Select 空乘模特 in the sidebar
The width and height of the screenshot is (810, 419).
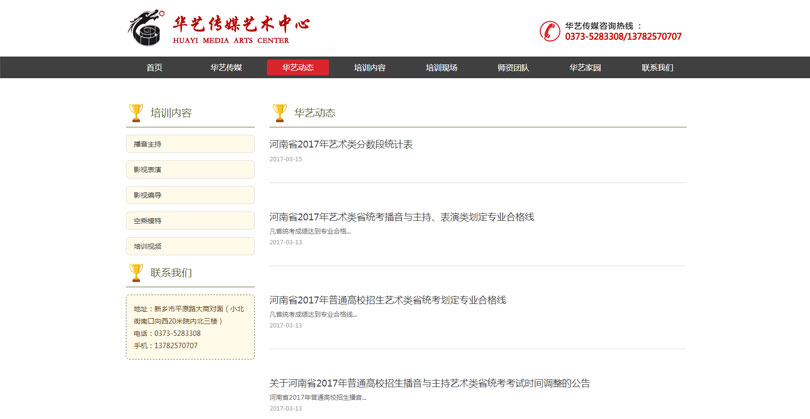(x=190, y=221)
